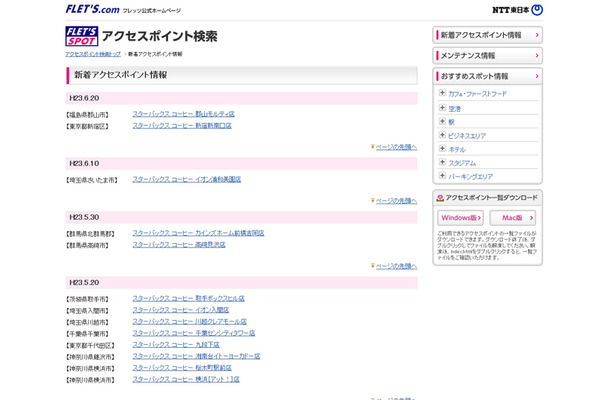Click the 【東京都新宿区】 location label
Image resolution: width=610 pixels, height=400 pixels.
click(87, 126)
